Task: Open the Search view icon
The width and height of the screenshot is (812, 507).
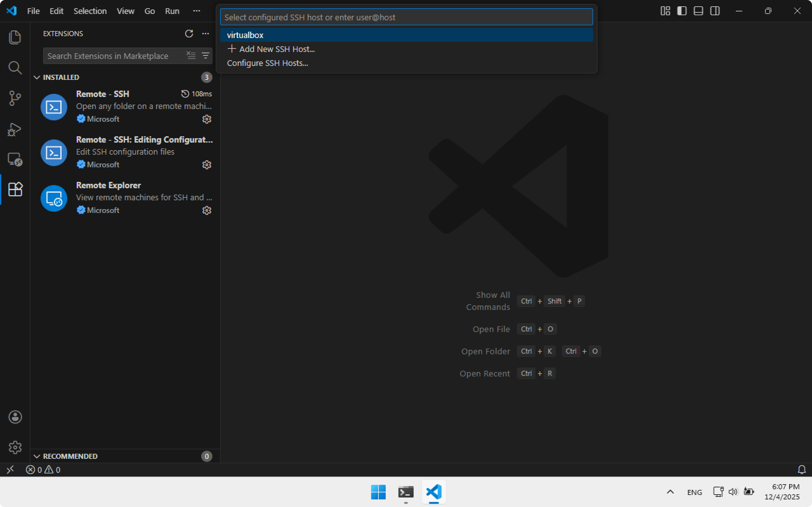Action: 15,68
